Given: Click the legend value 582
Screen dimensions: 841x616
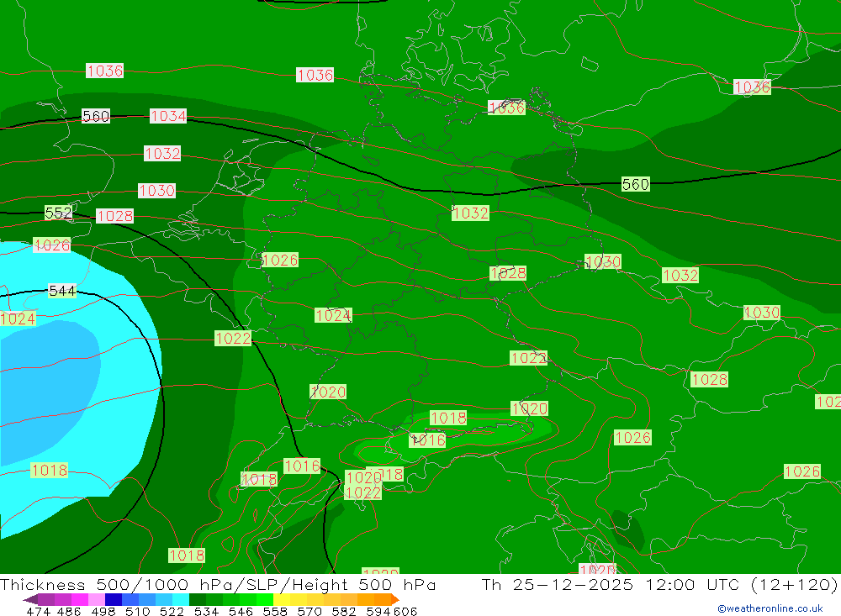Looking at the screenshot, I should [344, 611].
